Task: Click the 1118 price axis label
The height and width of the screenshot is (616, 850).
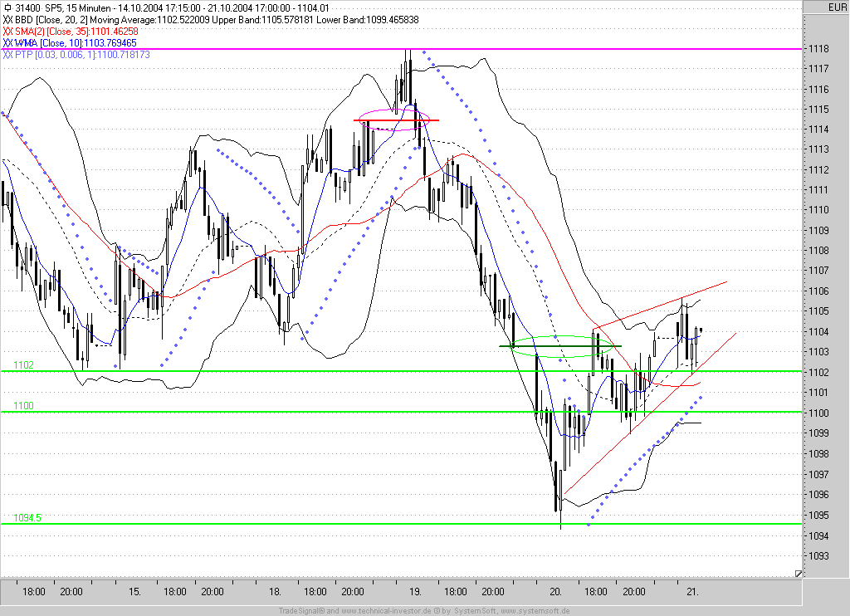Action: (818, 49)
